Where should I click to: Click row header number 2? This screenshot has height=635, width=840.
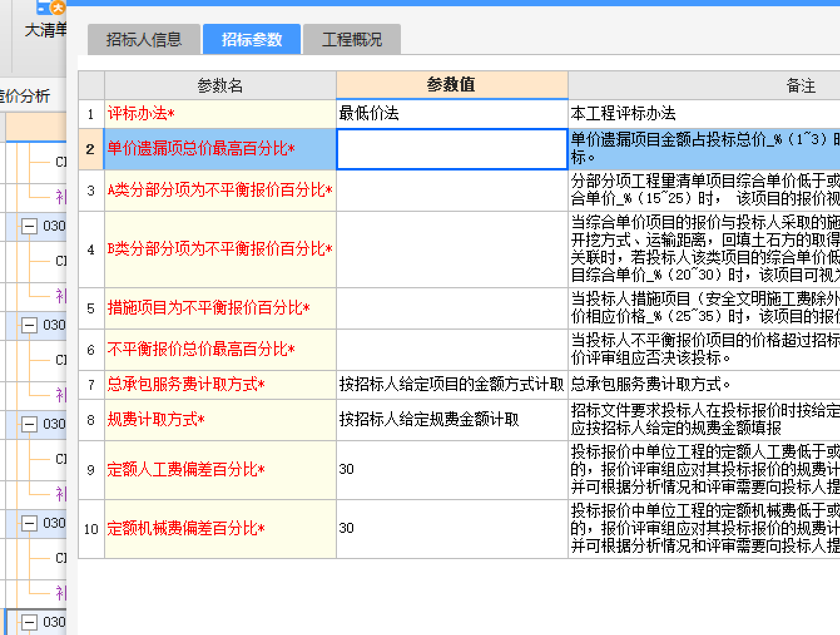coord(91,149)
